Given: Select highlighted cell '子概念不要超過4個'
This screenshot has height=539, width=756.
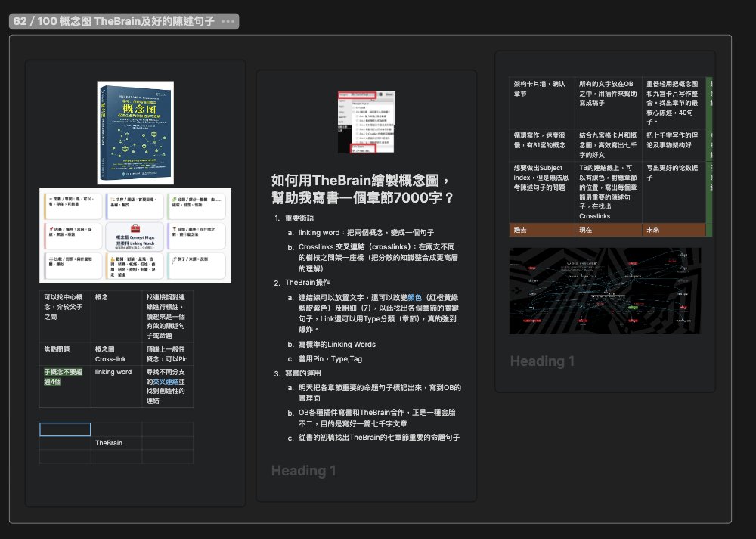Looking at the screenshot, I should [64, 387].
